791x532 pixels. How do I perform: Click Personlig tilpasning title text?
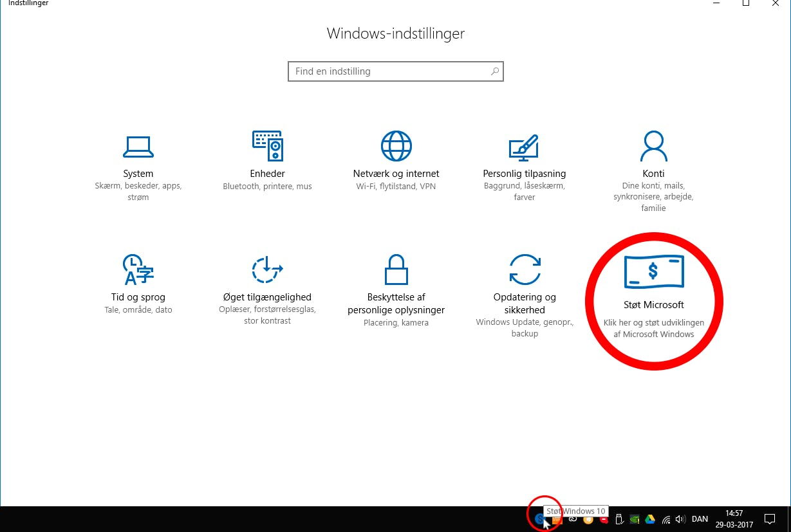(524, 174)
